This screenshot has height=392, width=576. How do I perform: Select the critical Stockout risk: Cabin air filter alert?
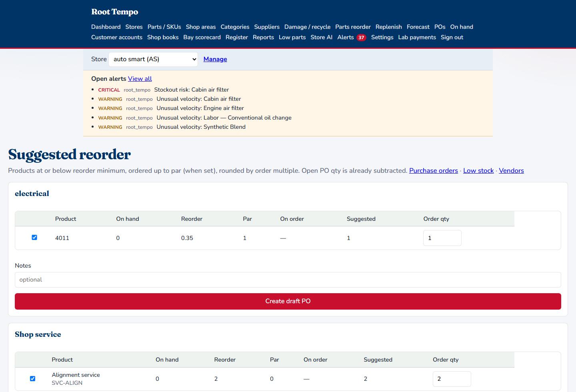[x=192, y=90]
